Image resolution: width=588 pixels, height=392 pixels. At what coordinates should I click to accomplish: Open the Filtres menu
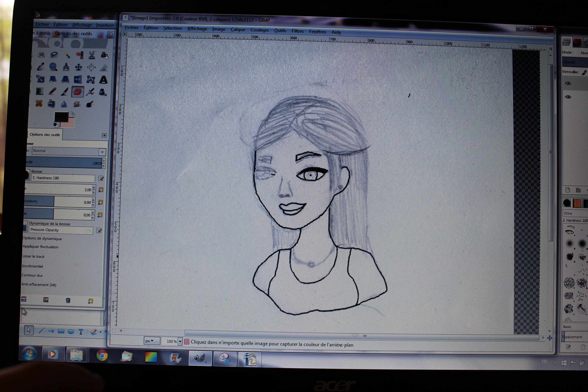(x=297, y=31)
